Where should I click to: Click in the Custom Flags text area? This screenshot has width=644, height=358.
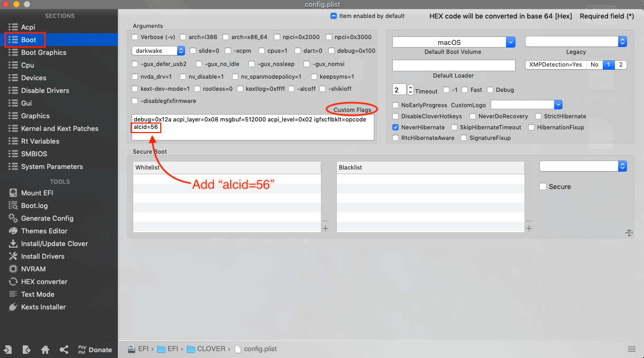pyautogui.click(x=253, y=127)
